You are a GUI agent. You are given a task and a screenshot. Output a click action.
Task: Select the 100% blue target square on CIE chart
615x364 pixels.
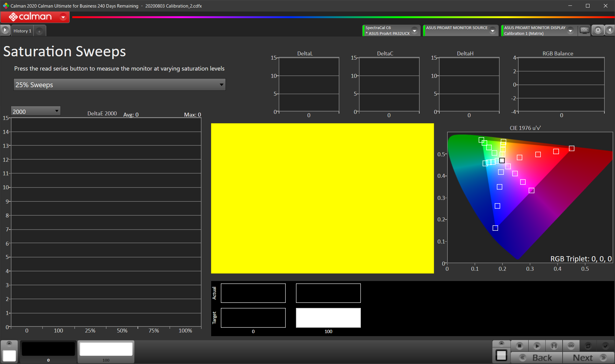coord(495,228)
